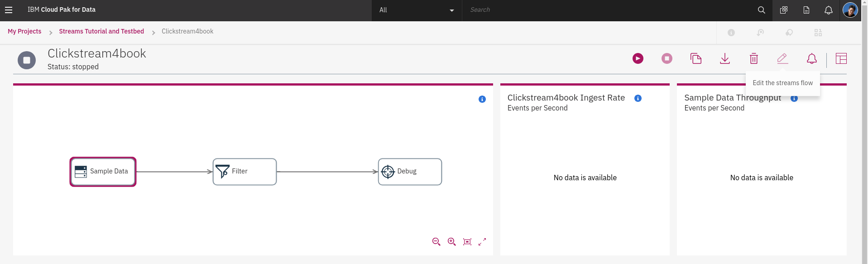Click Clickstream4book breadcrumb text
This screenshot has width=868, height=264.
click(187, 31)
